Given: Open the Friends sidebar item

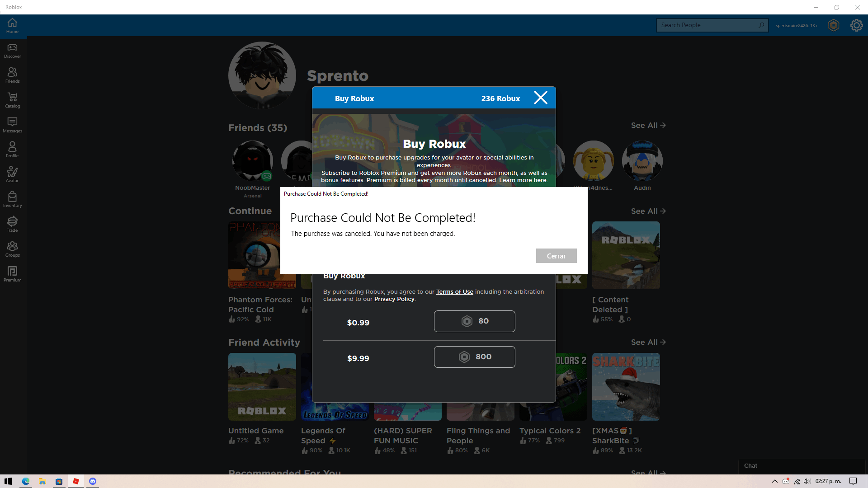Looking at the screenshot, I should (x=12, y=75).
